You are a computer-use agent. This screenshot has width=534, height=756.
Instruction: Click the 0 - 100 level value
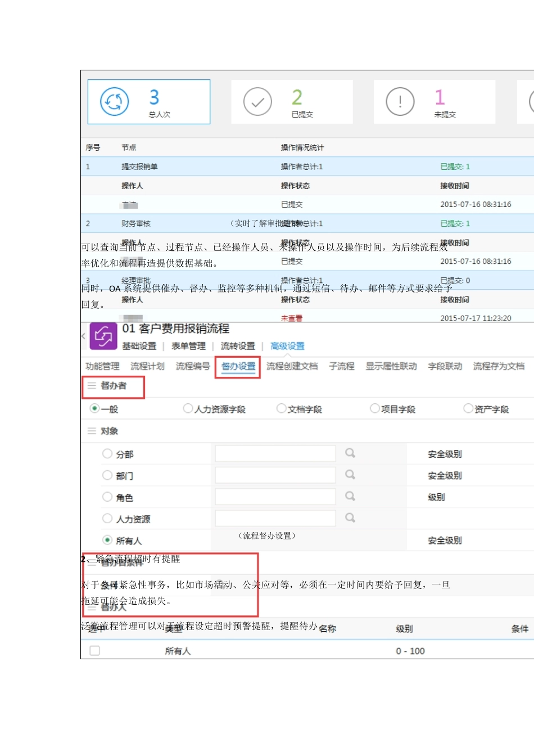coord(410,651)
